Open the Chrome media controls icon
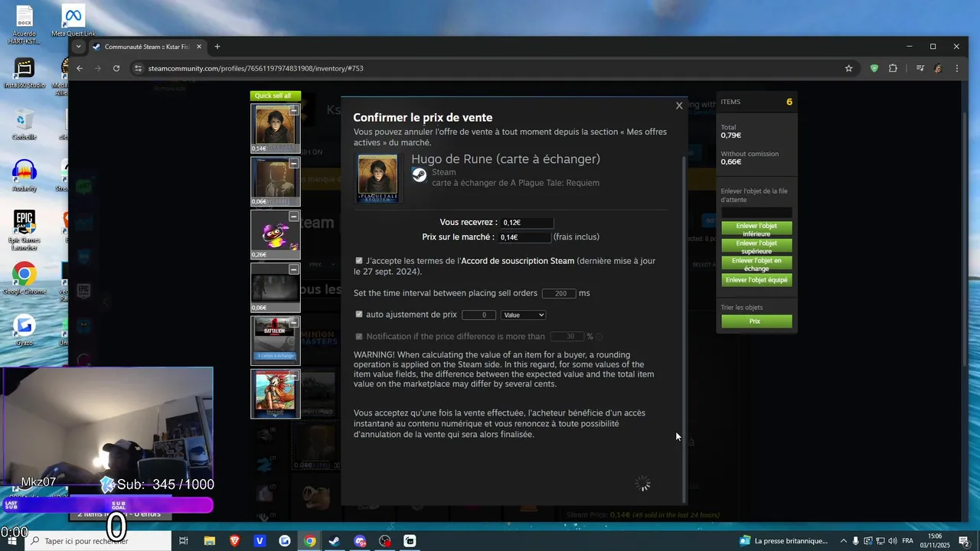 point(920,68)
